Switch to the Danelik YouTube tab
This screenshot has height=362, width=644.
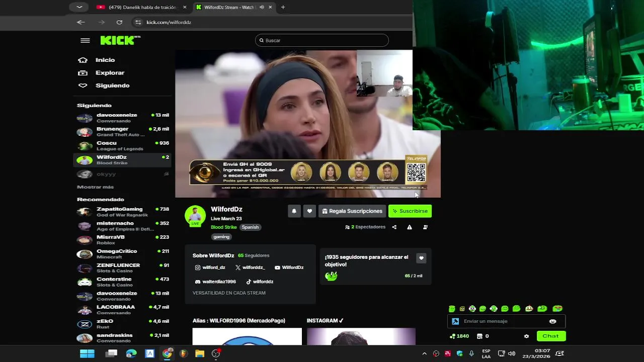coord(141,7)
